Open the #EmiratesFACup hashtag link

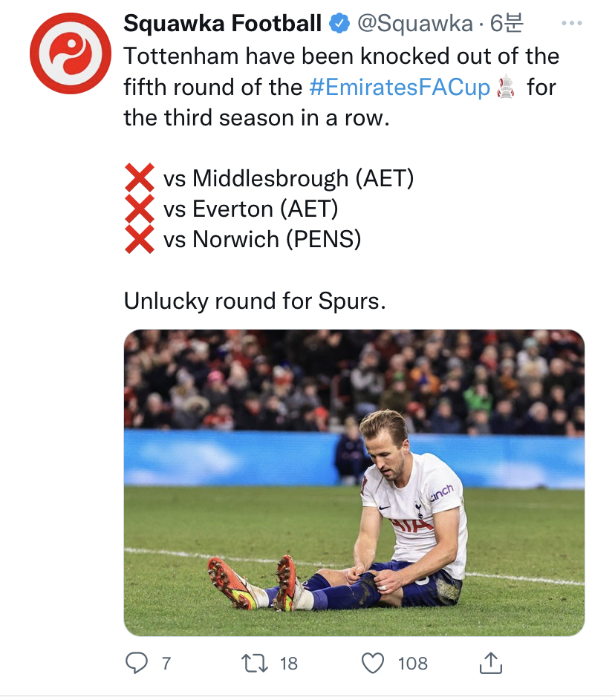[x=400, y=88]
